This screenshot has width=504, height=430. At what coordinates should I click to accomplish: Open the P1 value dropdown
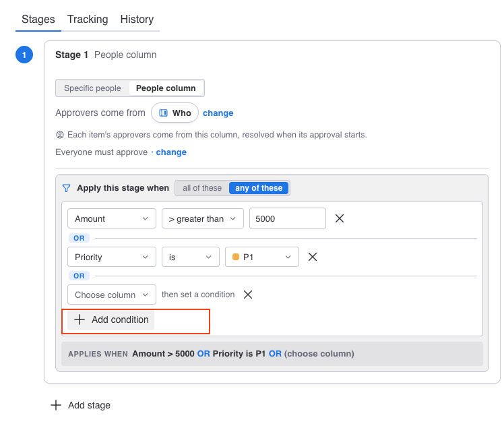click(262, 257)
